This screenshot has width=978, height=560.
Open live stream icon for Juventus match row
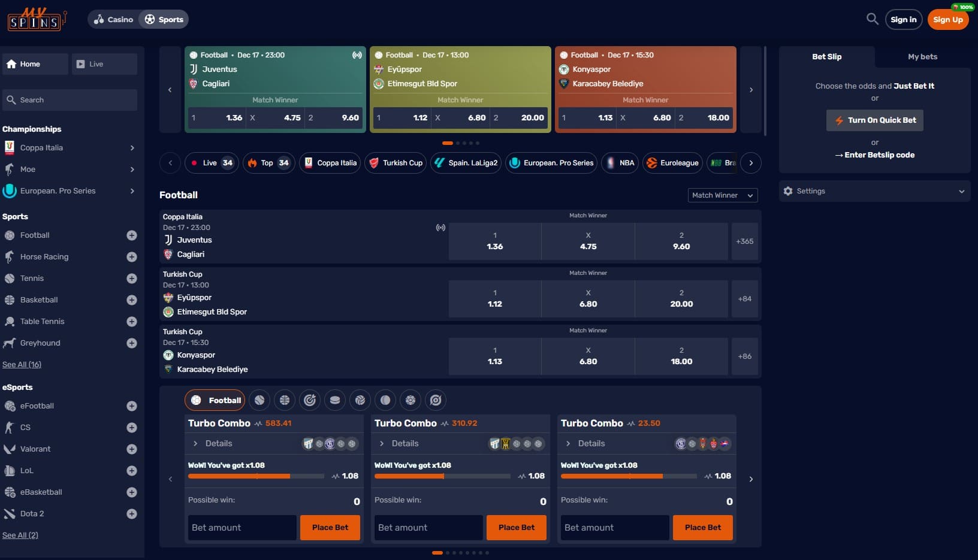click(440, 228)
